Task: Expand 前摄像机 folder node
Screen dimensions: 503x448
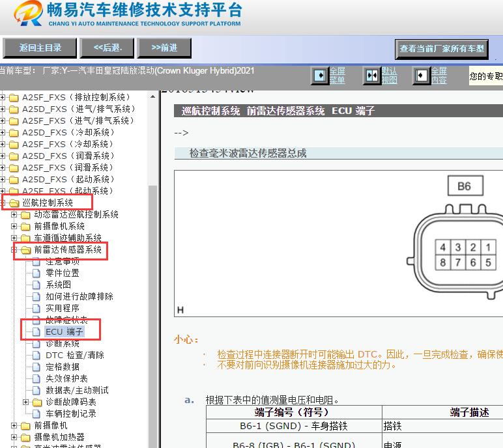Action: pos(14,425)
